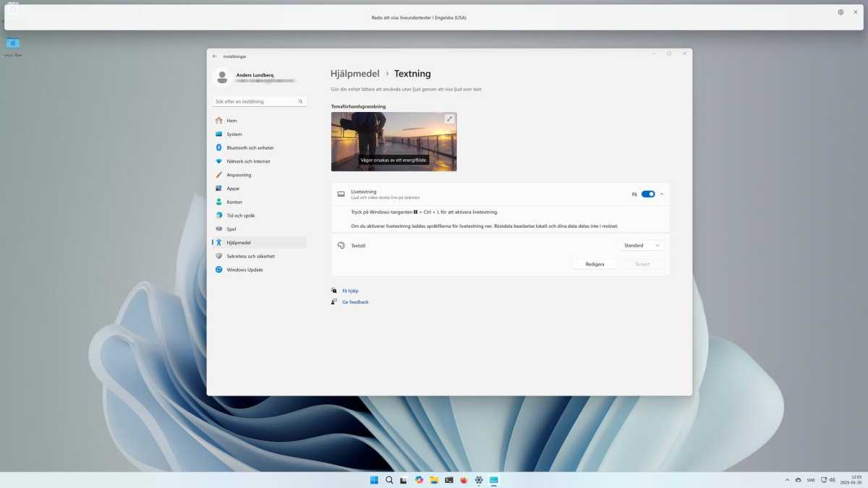Click the back arrow in Inställningar
The image size is (868, 488).
pyautogui.click(x=215, y=56)
